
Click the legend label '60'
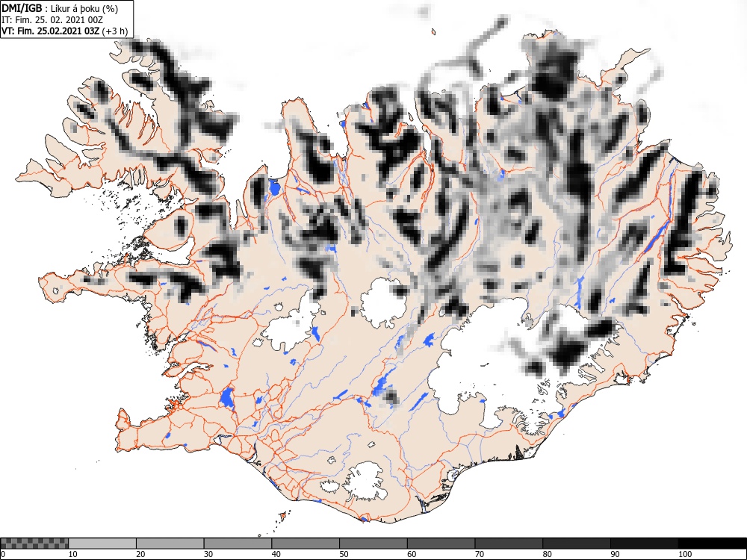tap(412, 554)
